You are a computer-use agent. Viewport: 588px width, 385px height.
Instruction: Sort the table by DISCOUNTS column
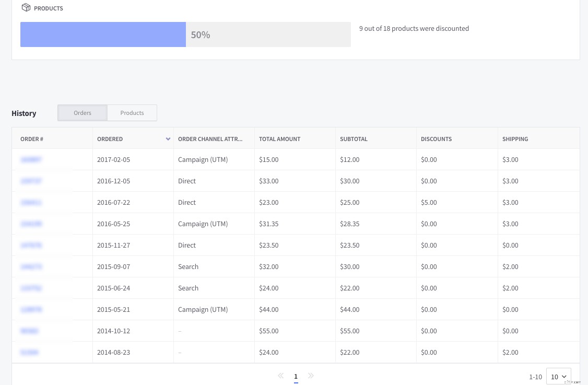coord(436,139)
